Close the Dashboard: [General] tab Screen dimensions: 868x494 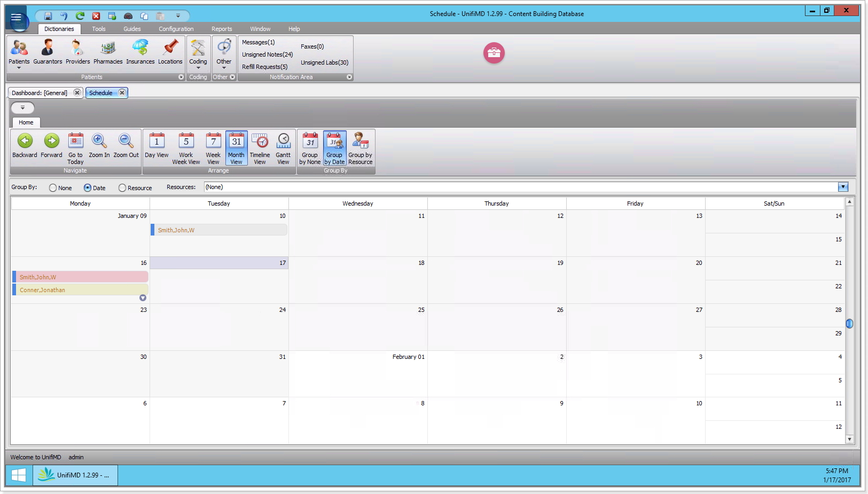tap(77, 93)
